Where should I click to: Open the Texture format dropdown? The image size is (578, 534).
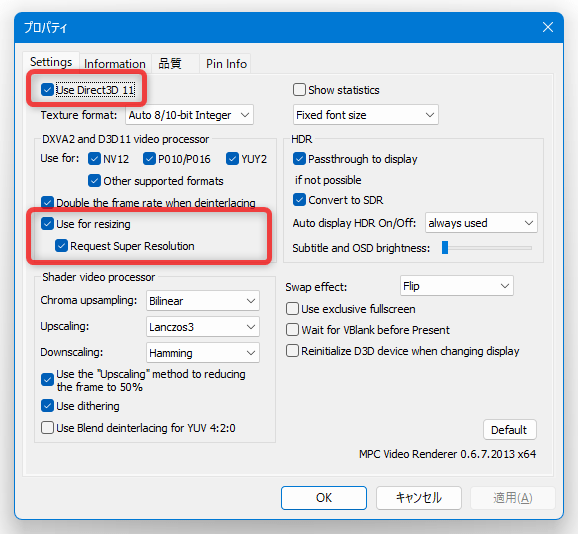tap(189, 115)
